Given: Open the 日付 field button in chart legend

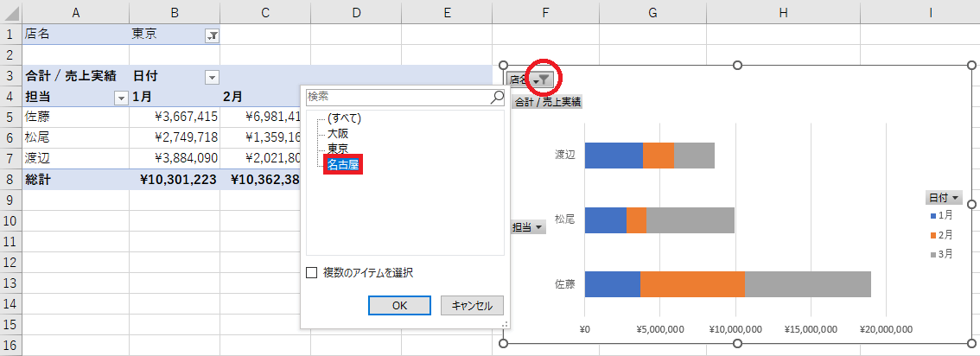Looking at the screenshot, I should click(x=944, y=198).
